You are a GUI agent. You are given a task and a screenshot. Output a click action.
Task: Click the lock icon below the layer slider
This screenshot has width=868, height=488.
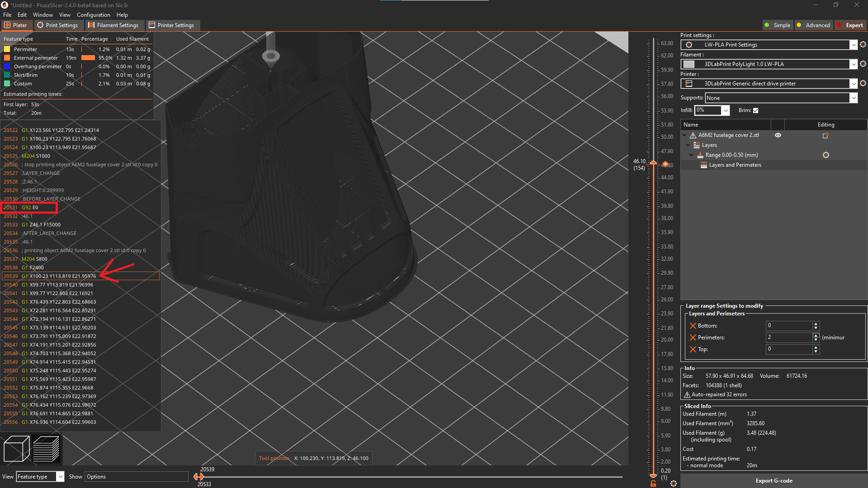653,483
